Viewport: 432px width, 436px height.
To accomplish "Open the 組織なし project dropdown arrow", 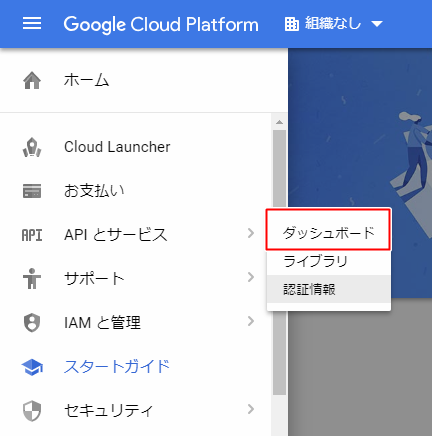I will coord(377,24).
